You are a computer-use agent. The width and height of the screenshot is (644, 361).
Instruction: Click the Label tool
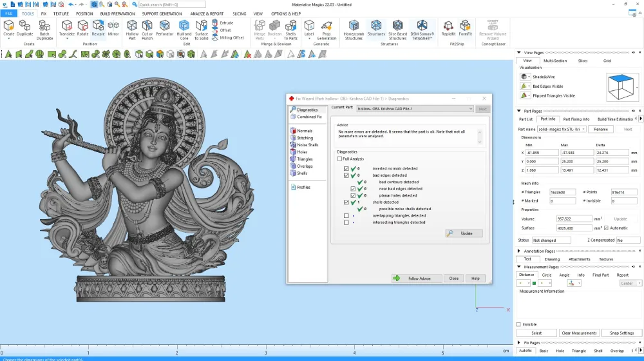click(309, 29)
